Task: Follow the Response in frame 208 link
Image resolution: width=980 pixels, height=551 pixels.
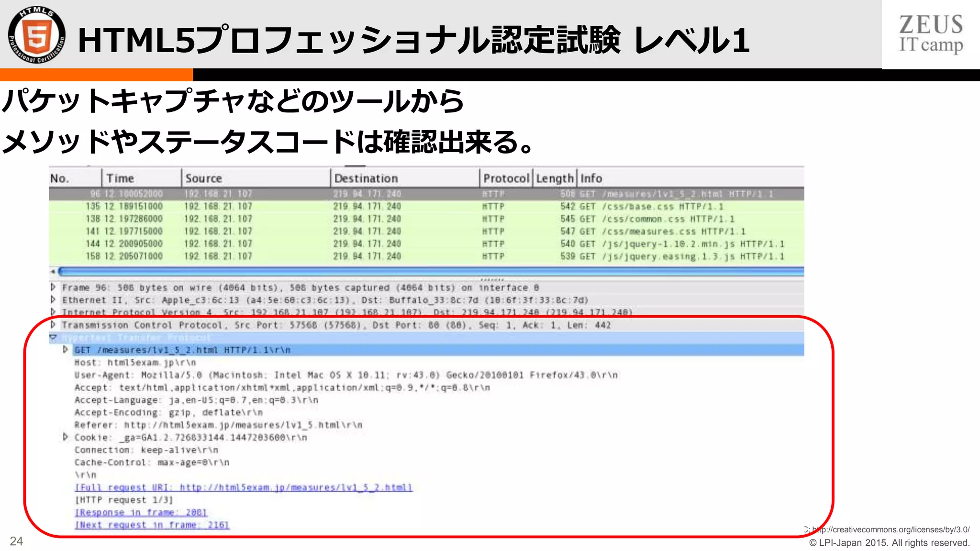Action: [141, 512]
